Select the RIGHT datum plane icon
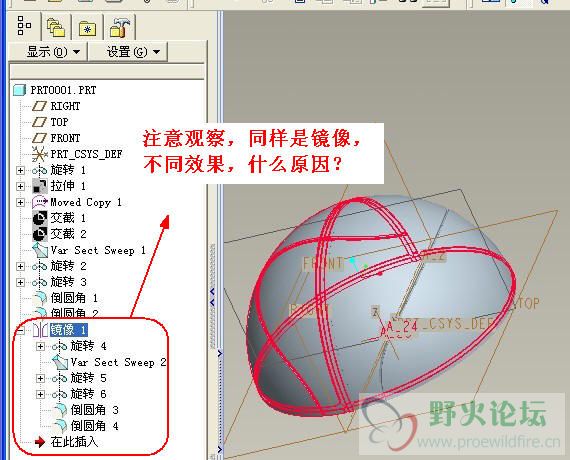 coord(39,106)
